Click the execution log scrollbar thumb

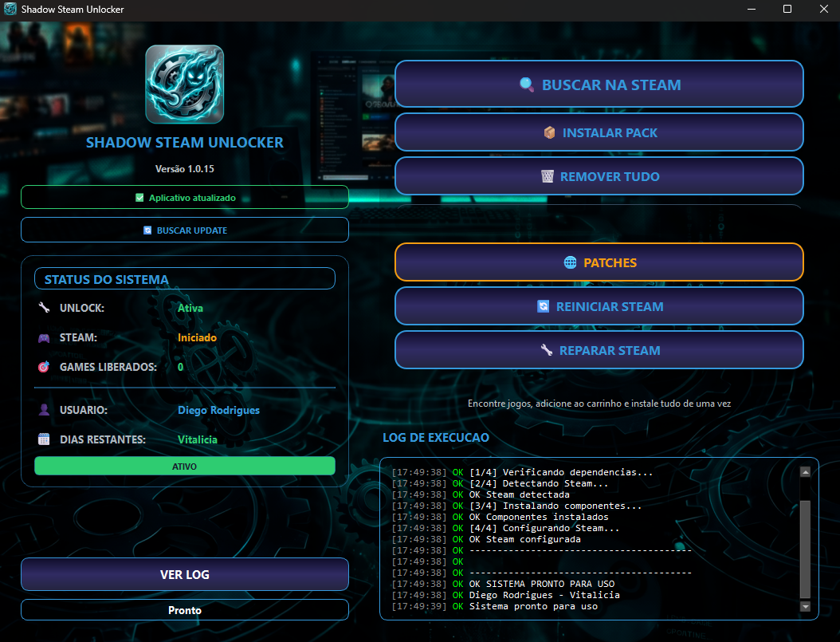tap(805, 549)
